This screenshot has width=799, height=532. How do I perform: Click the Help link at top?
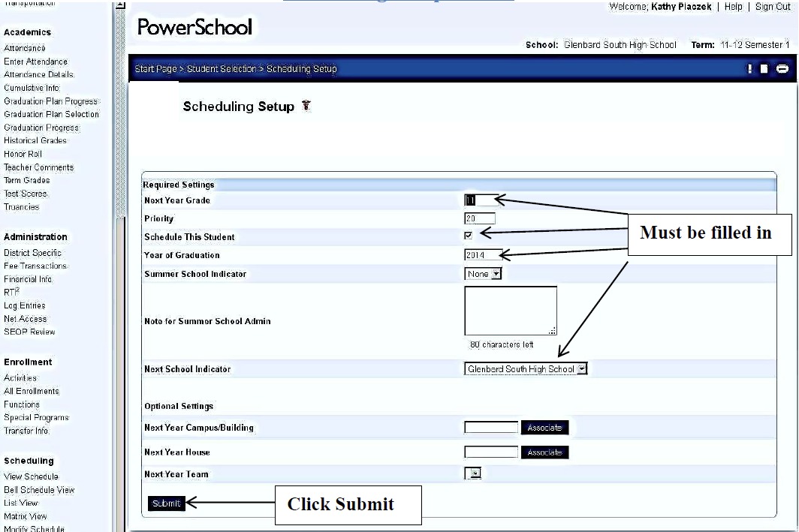point(733,7)
